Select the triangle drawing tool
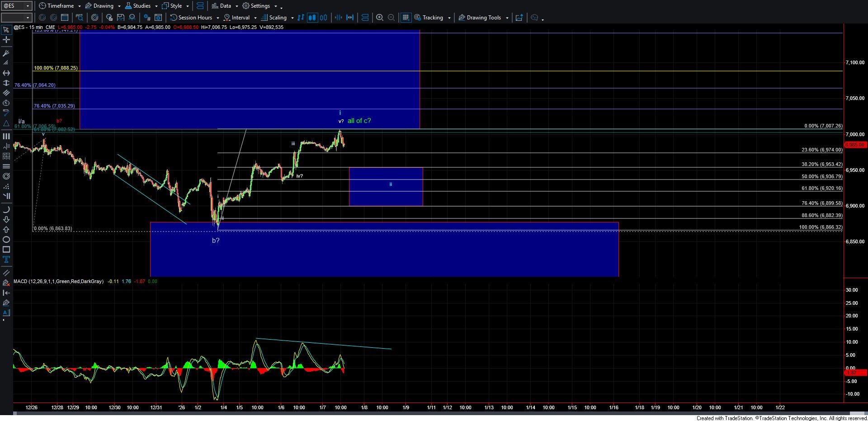The image size is (868, 421). (6, 123)
